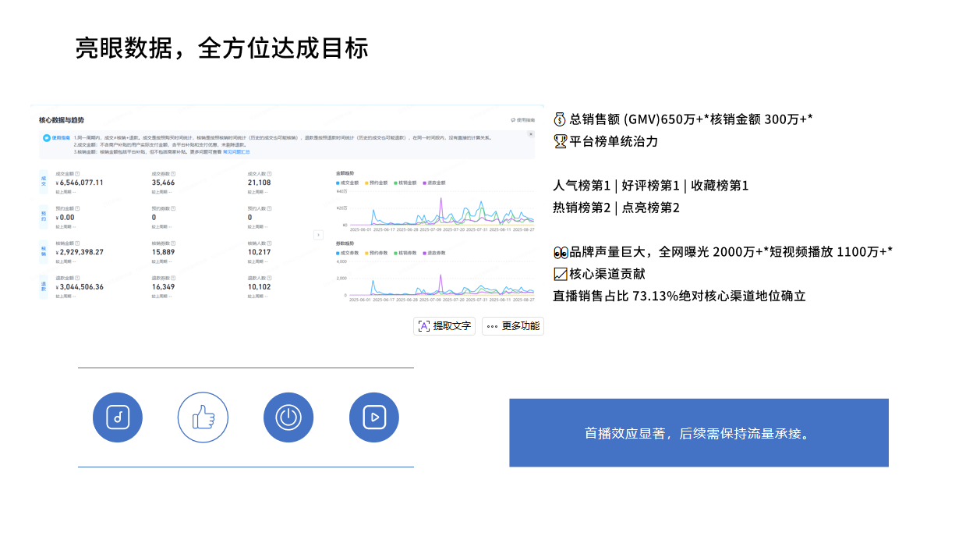Click the 成交券数 value 35,466
Image resolution: width=980 pixels, height=547 pixels.
(163, 183)
